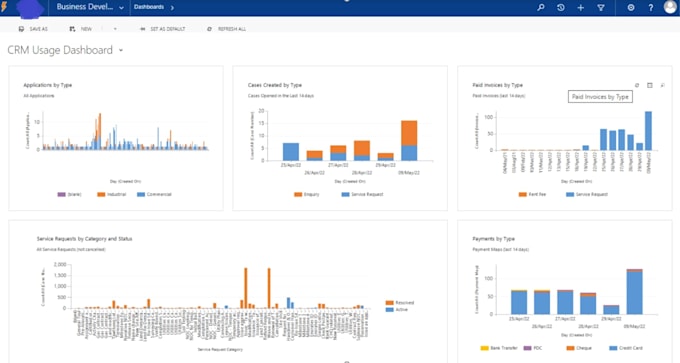Click the plus quick create icon

(x=581, y=7)
